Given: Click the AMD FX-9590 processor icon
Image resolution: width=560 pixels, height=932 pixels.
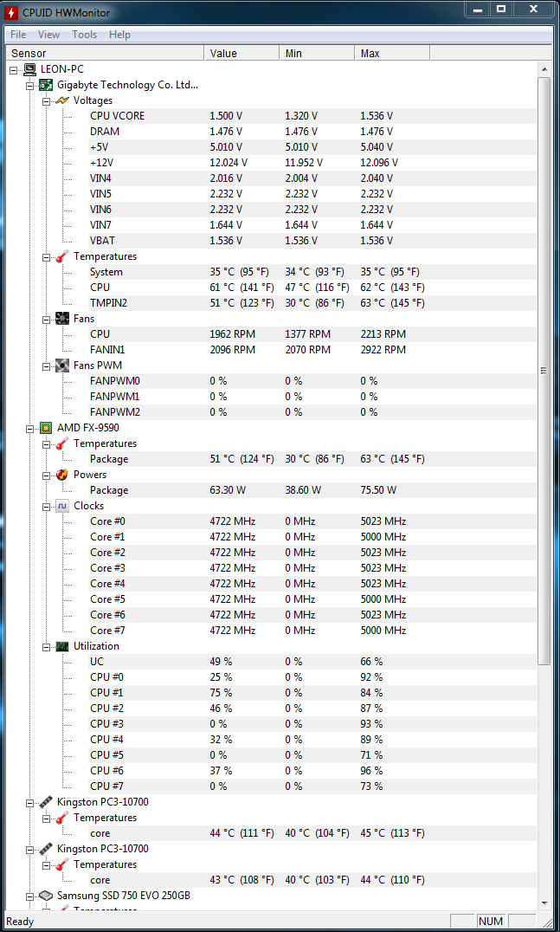Looking at the screenshot, I should click(x=47, y=428).
